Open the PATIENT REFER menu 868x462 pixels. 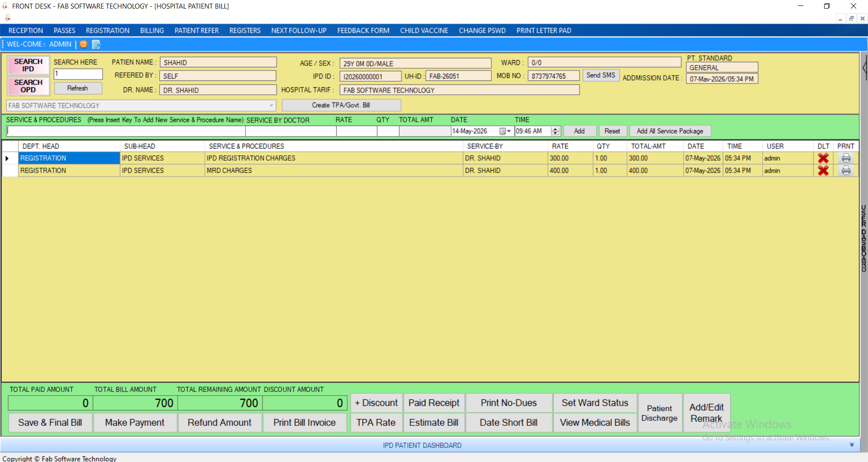tap(197, 30)
